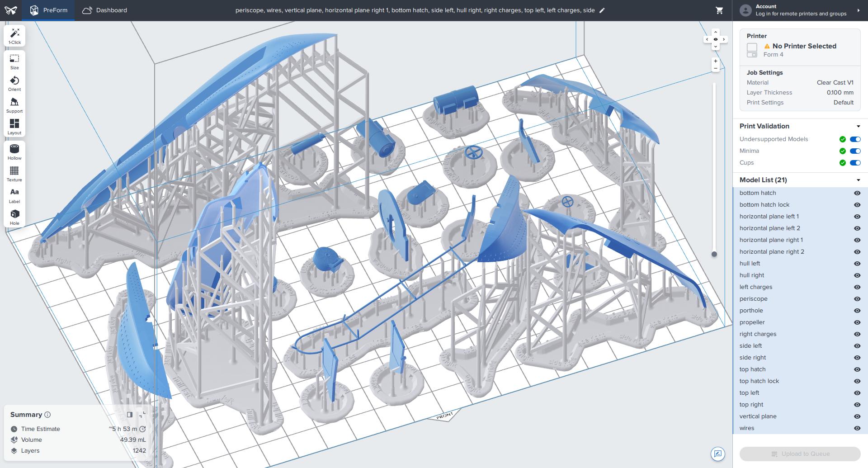This screenshot has width=868, height=468.
Task: Switch to the Dashboard tab
Action: 104,10
